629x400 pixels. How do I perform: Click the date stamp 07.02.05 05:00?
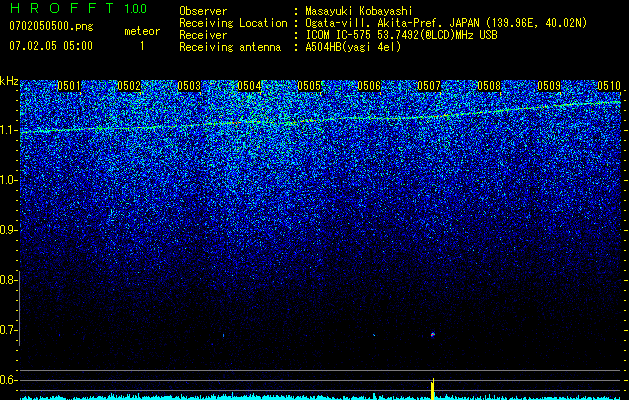[51, 46]
